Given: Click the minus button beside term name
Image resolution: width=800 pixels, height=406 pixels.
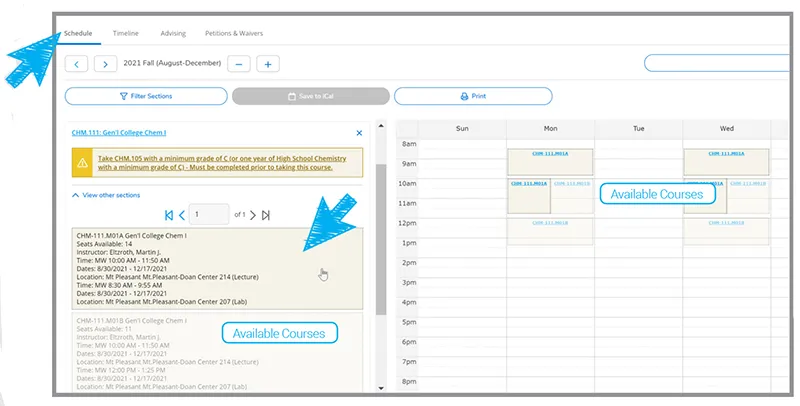Looking at the screenshot, I should [239, 64].
